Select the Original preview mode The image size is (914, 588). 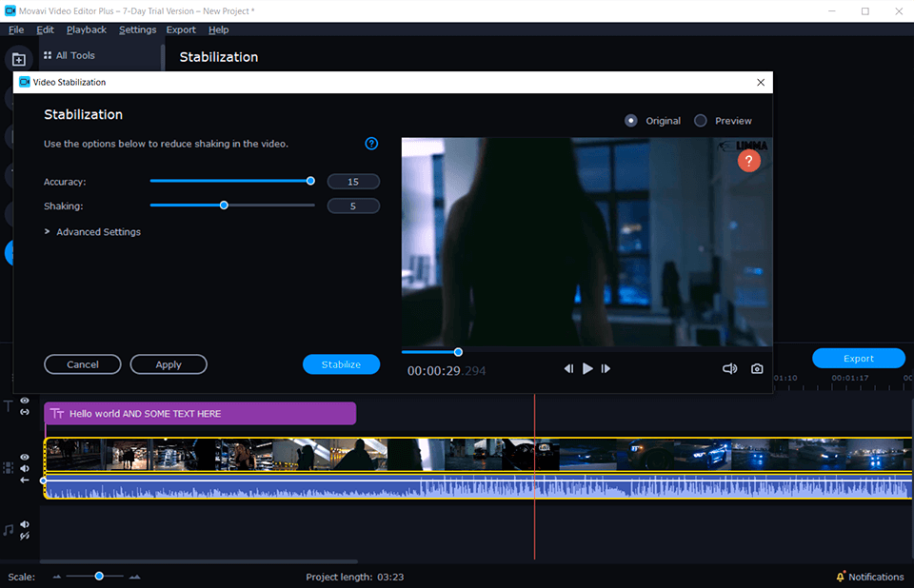click(x=631, y=121)
